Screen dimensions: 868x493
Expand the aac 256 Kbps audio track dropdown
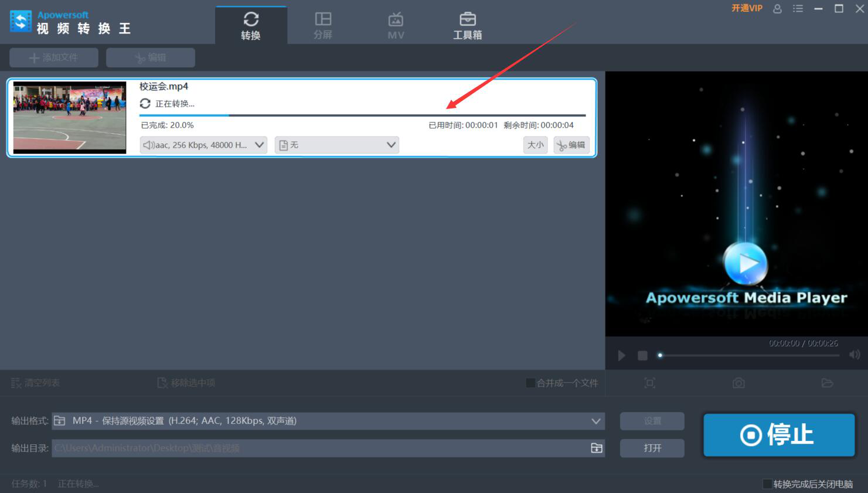[x=203, y=145]
